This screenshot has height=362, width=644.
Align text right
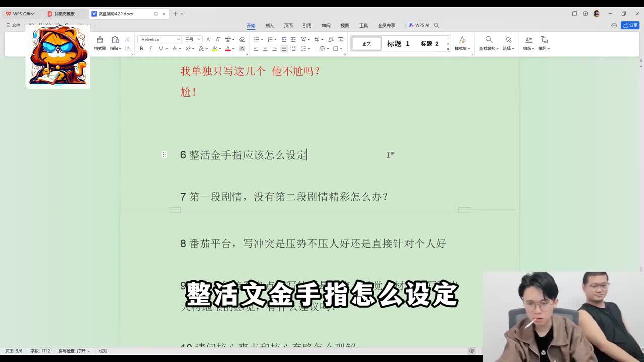274,49
